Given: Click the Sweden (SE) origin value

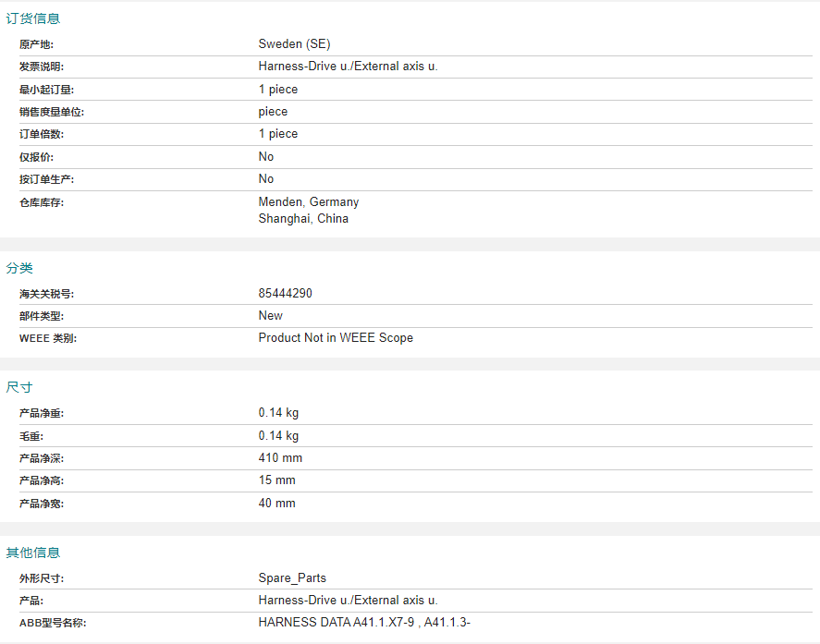Looking at the screenshot, I should click(294, 44).
